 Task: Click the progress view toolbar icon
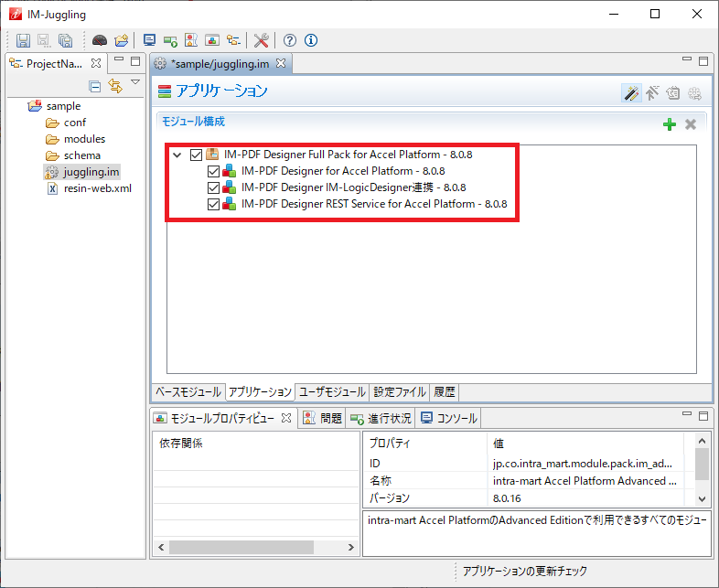(170, 41)
